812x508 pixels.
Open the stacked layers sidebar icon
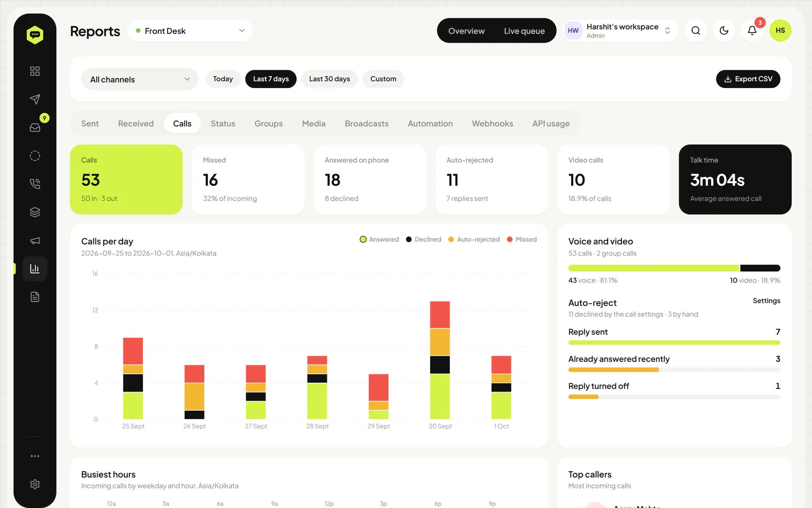click(35, 212)
